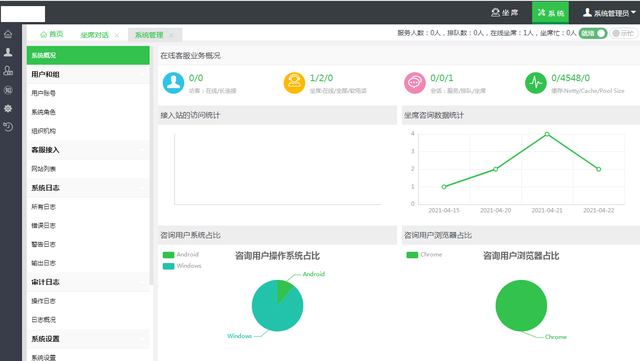Open the user-group icon in the left rail

point(8,71)
